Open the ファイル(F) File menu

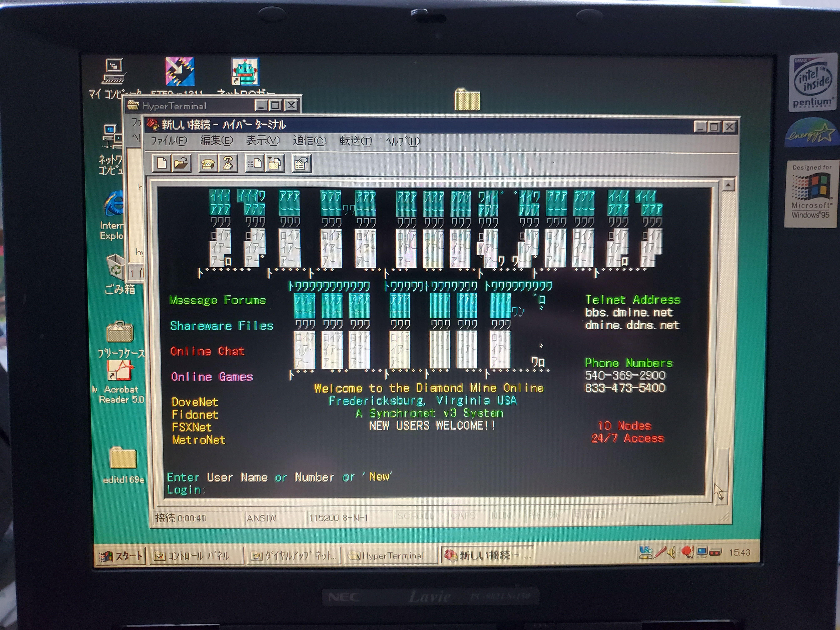click(x=169, y=141)
